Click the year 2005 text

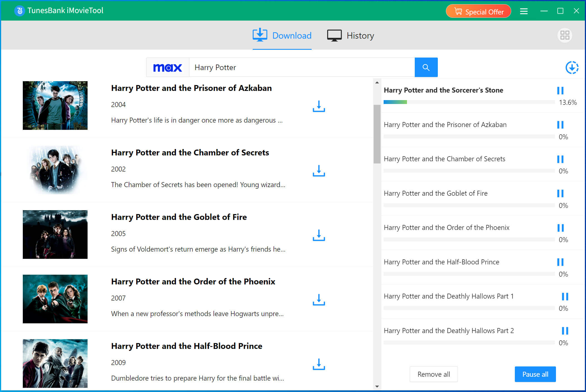pyautogui.click(x=118, y=234)
